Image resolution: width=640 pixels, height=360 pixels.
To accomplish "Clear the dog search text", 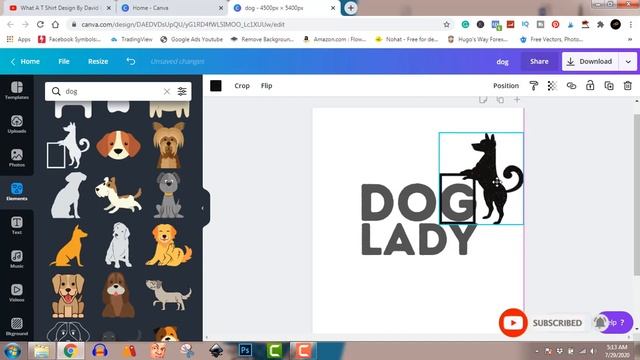I will [167, 91].
